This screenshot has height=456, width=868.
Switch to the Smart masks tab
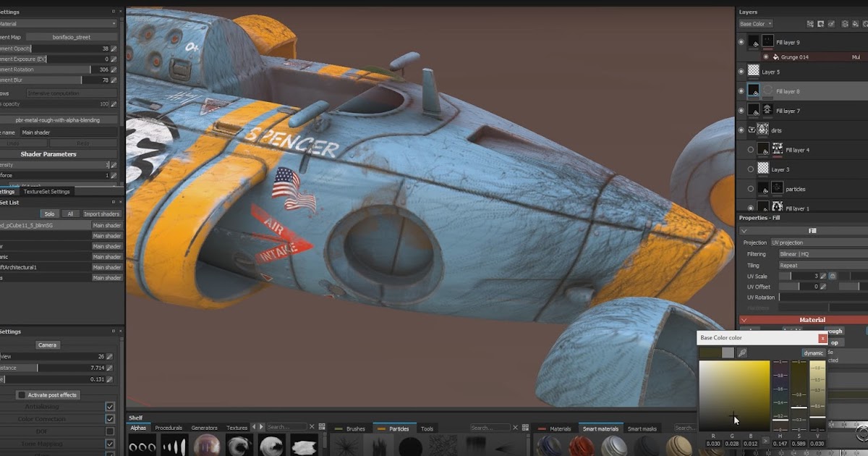(642, 428)
